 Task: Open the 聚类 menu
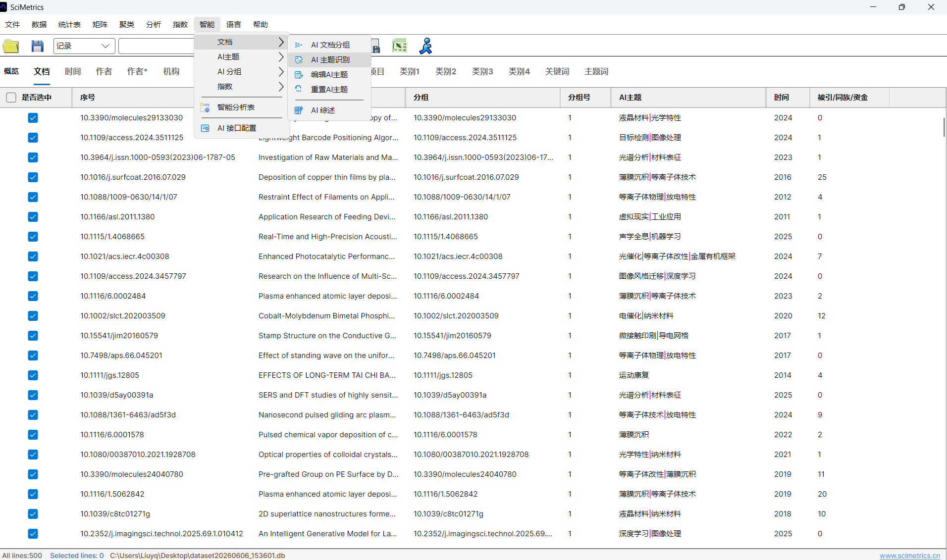[127, 24]
